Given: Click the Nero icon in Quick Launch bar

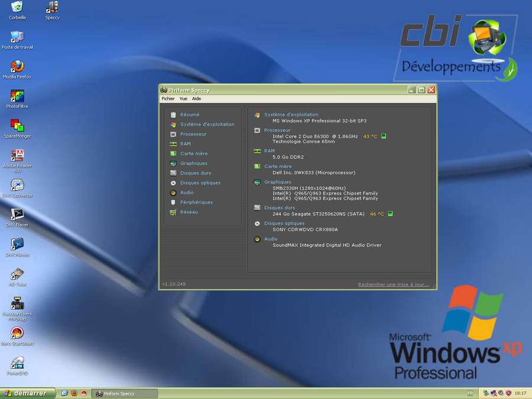Looking at the screenshot, I should coord(84,393).
